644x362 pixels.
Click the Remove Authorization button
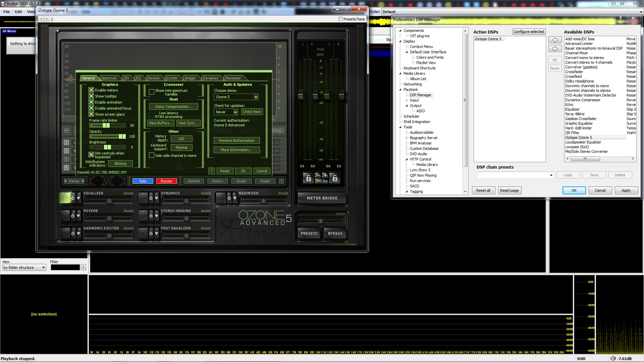(x=236, y=140)
